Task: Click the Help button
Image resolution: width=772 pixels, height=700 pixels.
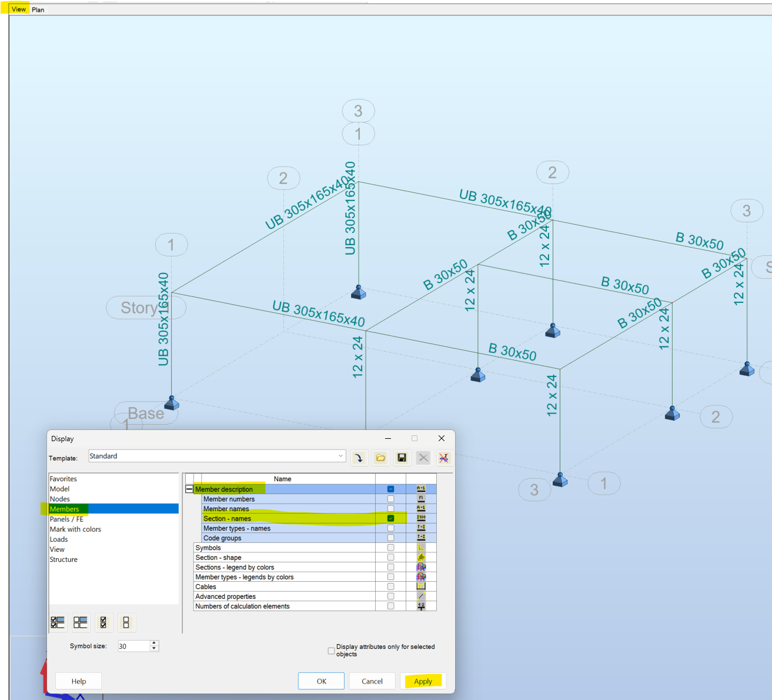Action: point(79,681)
